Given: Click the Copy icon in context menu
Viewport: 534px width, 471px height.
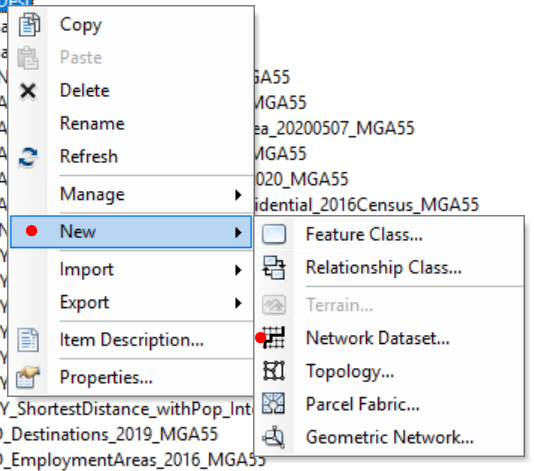Looking at the screenshot, I should click(29, 25).
